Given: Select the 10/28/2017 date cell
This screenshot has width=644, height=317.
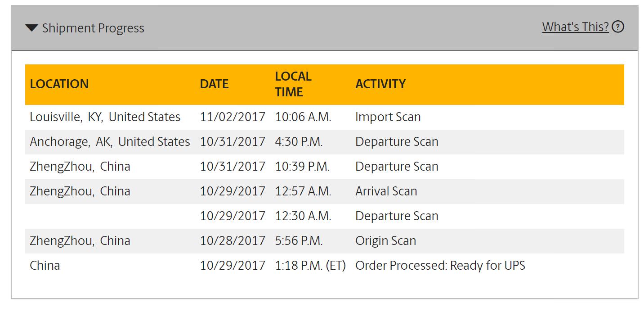Looking at the screenshot, I should pos(233,241).
